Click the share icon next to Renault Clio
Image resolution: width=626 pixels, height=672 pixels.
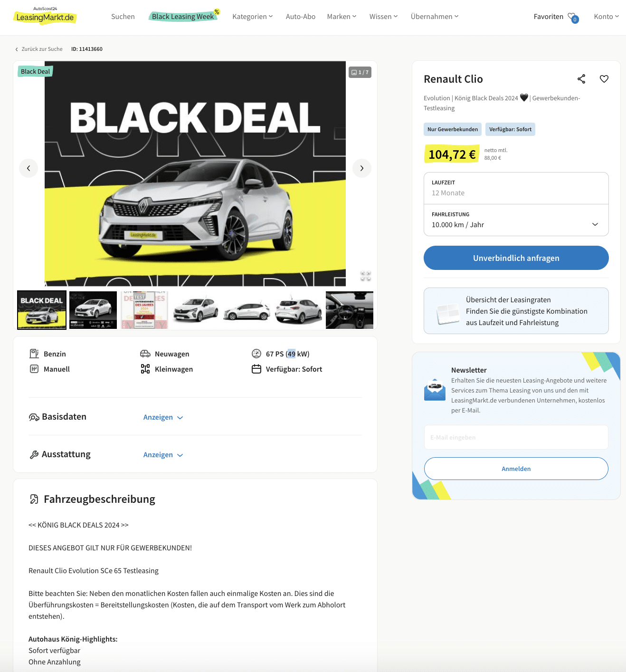(581, 79)
